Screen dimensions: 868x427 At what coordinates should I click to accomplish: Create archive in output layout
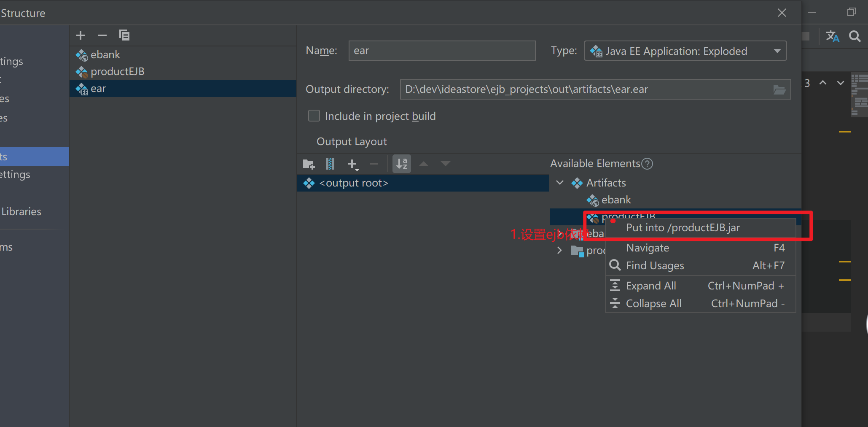click(330, 164)
